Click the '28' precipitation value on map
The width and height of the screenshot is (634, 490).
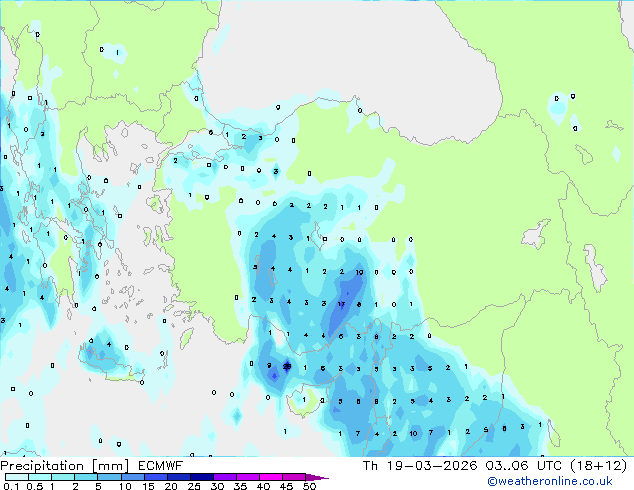click(287, 367)
